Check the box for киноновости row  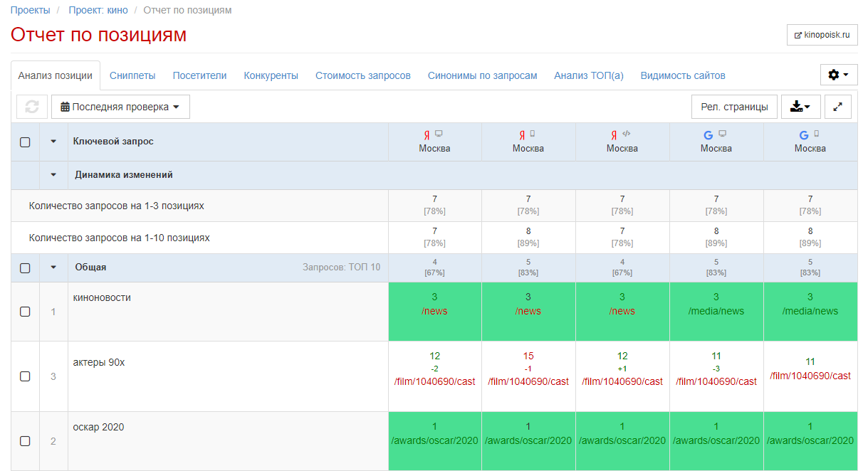tap(25, 312)
